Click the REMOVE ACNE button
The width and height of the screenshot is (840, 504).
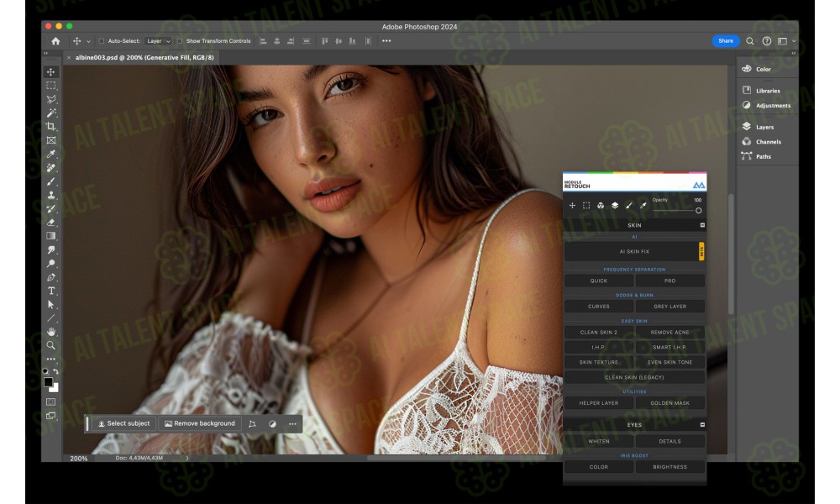click(669, 332)
